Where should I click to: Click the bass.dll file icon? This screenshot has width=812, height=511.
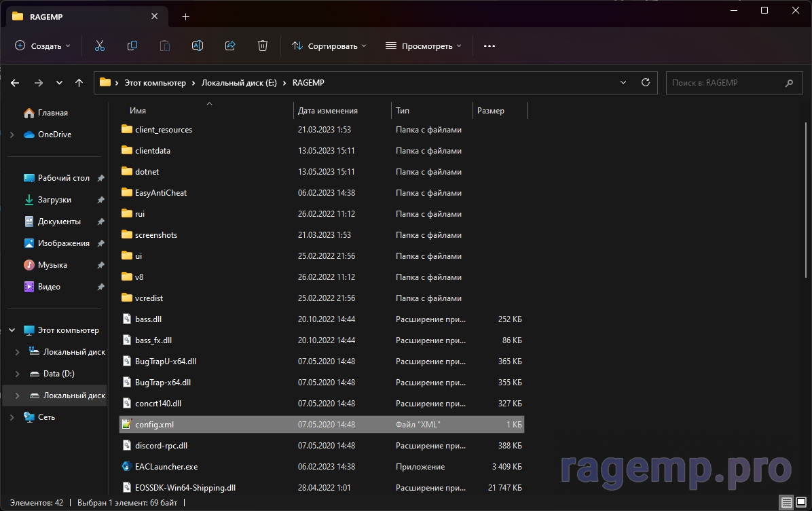126,319
